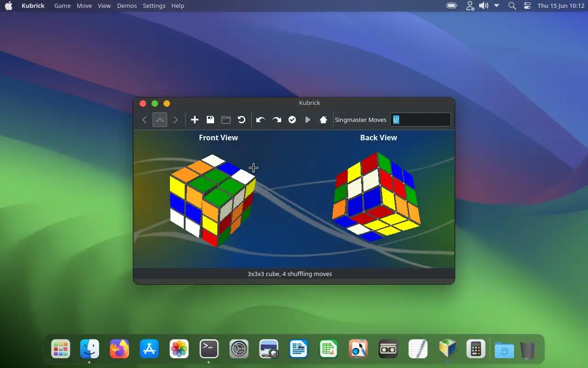588x368 pixels.
Task: Open the Kubrick application menu
Action: pos(33,6)
